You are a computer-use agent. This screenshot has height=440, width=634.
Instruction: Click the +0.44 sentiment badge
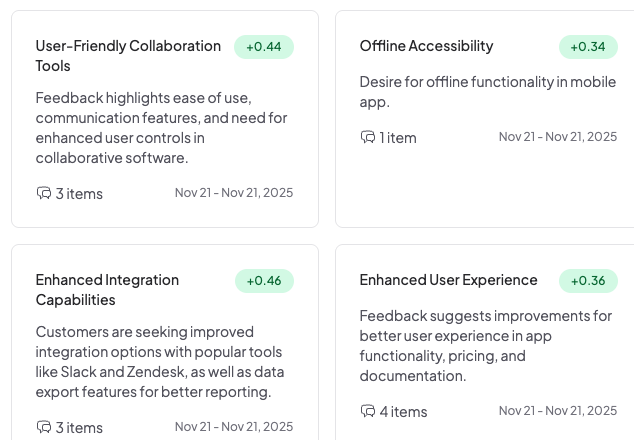[264, 46]
